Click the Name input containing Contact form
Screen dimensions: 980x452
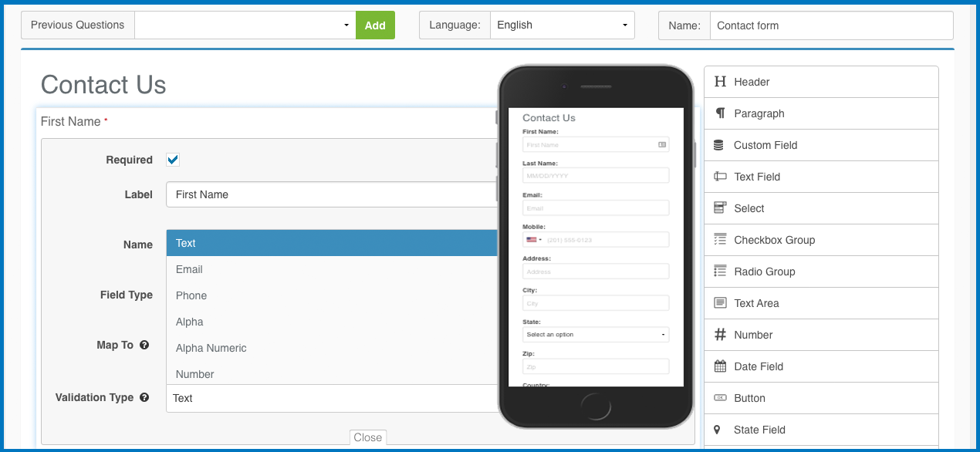(831, 25)
